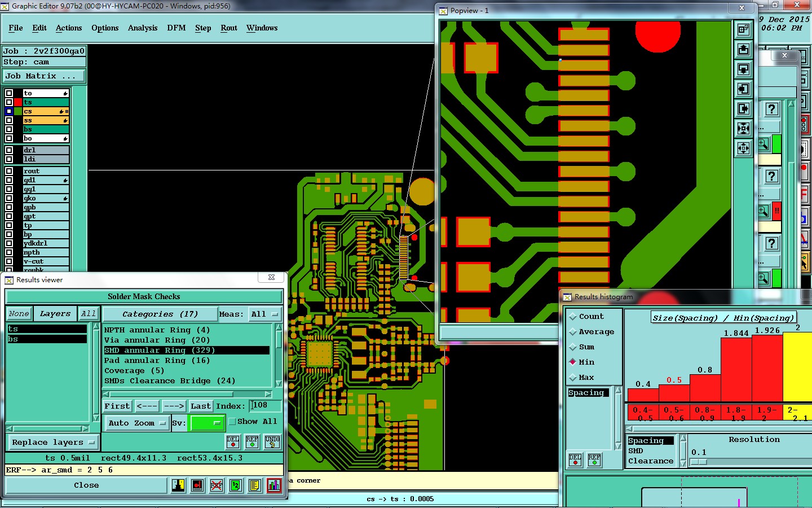The width and height of the screenshot is (812, 508).
Task: Click the middle question mark help icon
Action: [772, 176]
